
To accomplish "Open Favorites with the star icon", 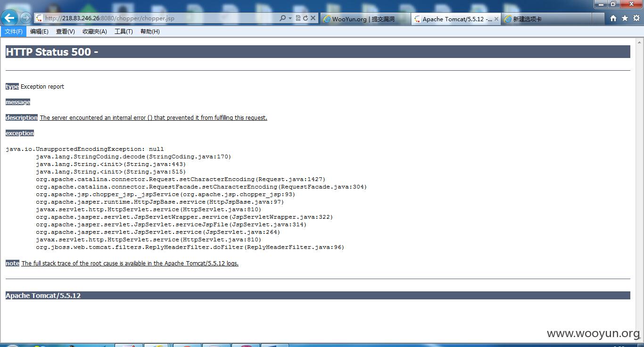I will click(625, 18).
